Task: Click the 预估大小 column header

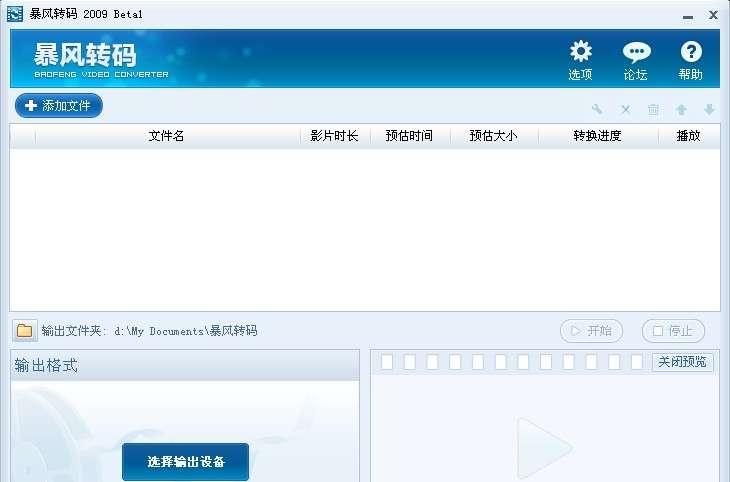Action: click(493, 136)
